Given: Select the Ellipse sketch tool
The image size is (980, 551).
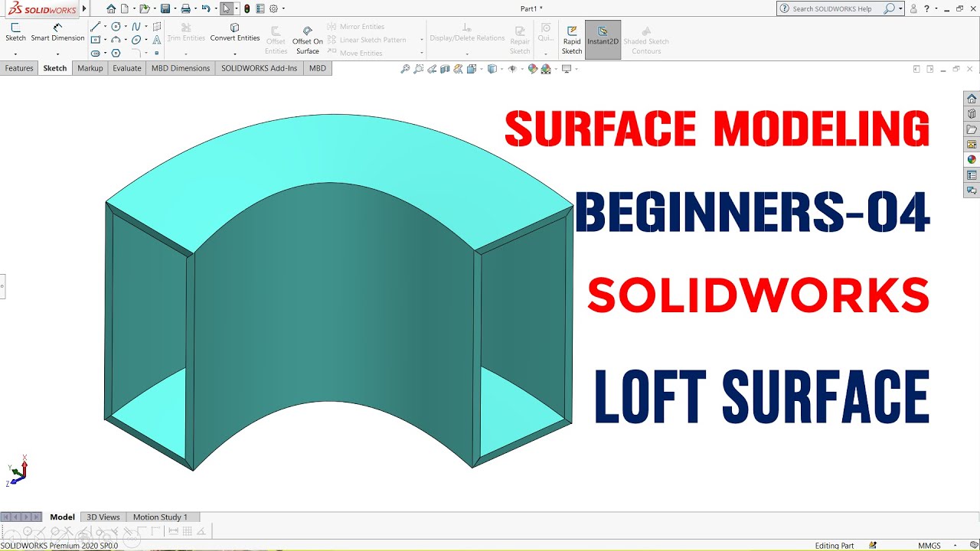Looking at the screenshot, I should point(136,40).
